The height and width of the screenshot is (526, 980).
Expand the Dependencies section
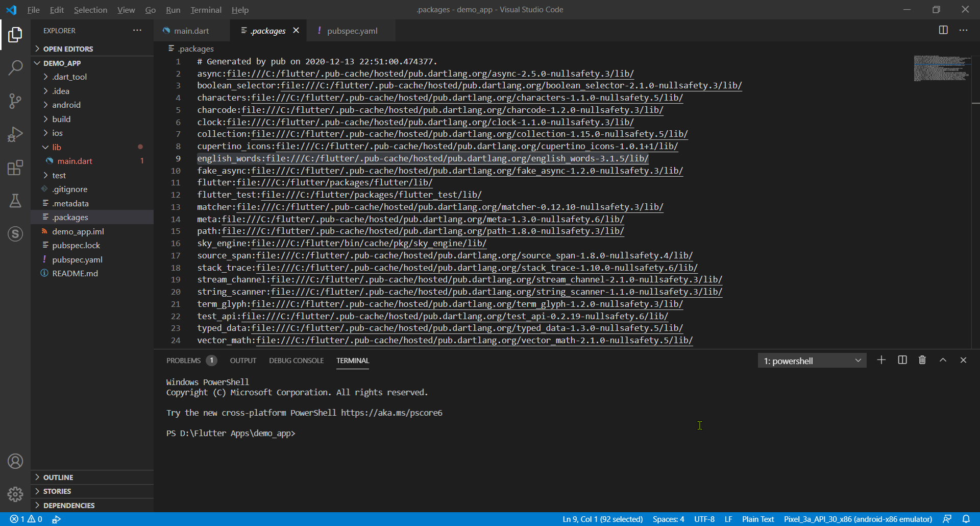tap(92, 506)
